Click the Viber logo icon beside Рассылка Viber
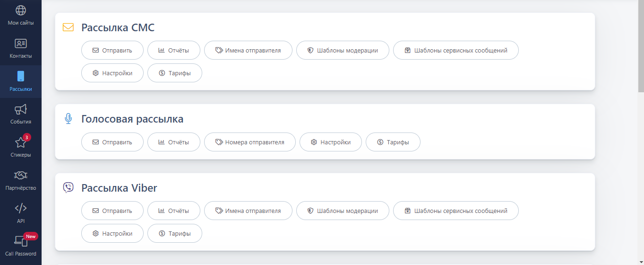644x265 pixels. pos(69,188)
